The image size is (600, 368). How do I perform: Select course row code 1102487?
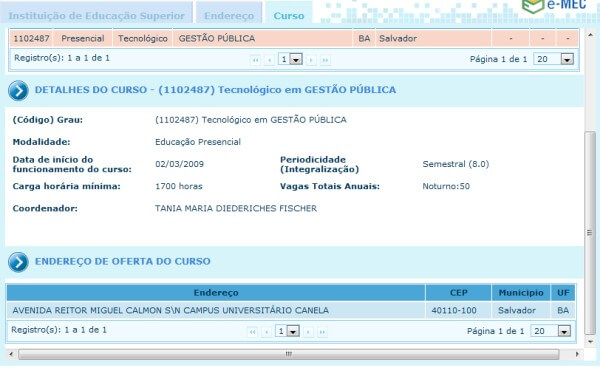pyautogui.click(x=31, y=39)
